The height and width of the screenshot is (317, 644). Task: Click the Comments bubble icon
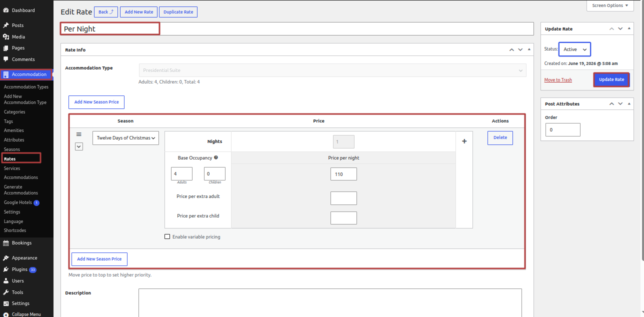click(6, 59)
